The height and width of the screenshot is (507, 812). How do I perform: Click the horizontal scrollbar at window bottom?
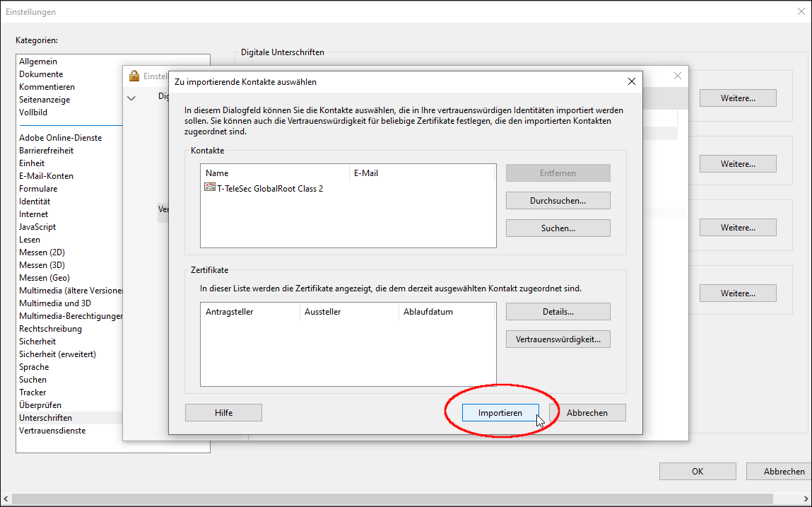392,499
